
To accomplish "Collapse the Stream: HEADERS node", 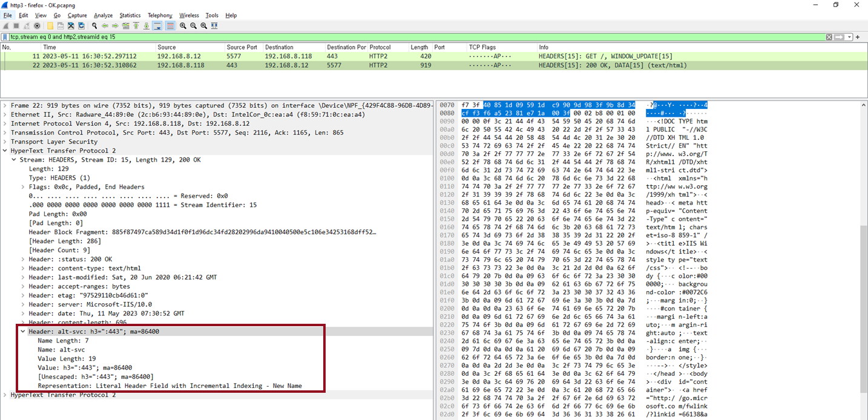I will pos(14,160).
